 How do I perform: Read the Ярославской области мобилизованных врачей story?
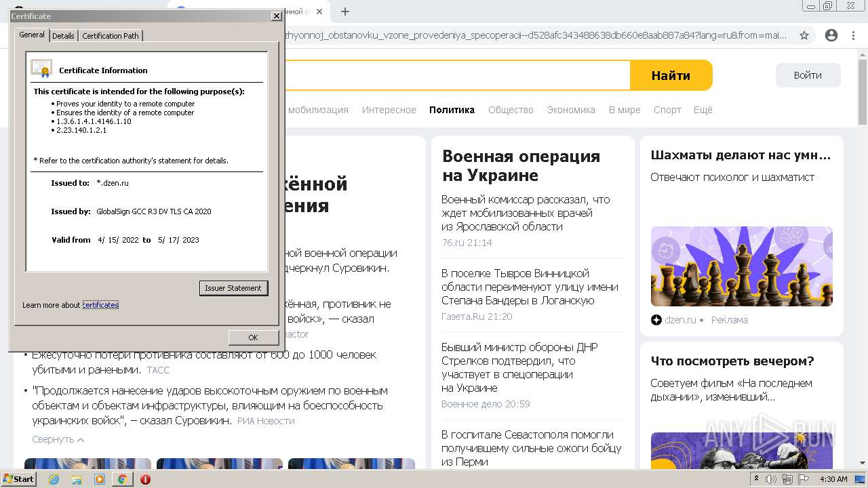[x=526, y=213]
